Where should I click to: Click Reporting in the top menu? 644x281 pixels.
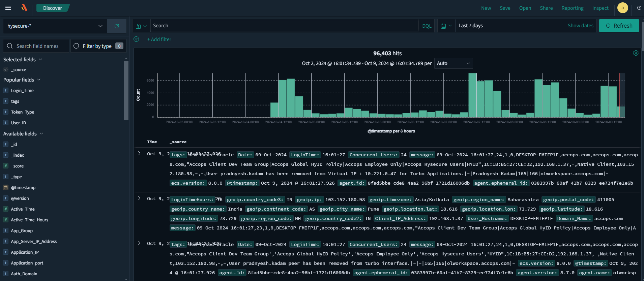pyautogui.click(x=572, y=8)
